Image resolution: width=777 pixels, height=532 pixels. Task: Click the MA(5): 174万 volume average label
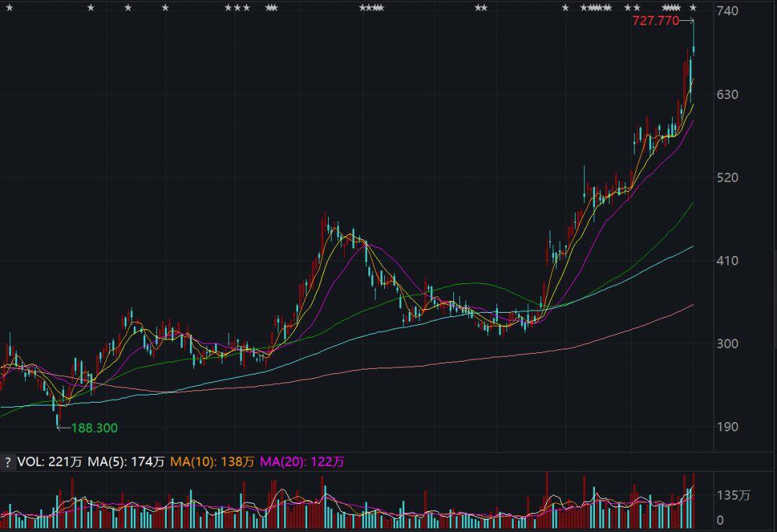(126, 462)
